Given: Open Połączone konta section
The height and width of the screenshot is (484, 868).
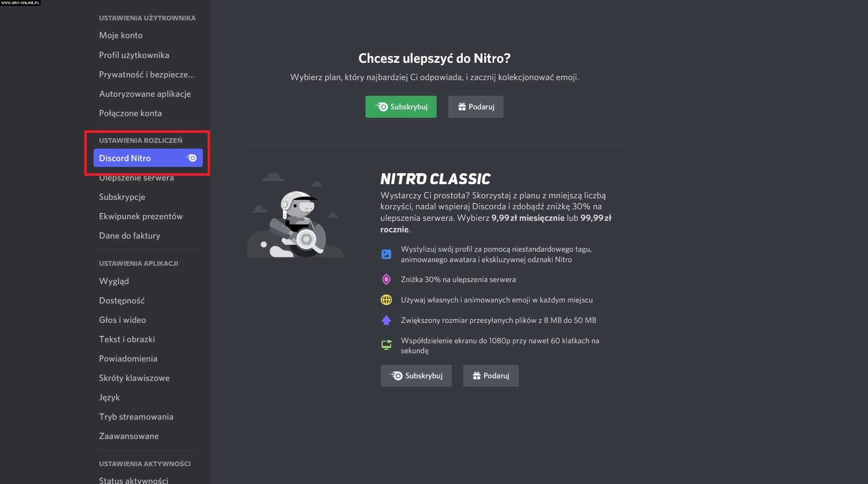Looking at the screenshot, I should click(x=130, y=113).
